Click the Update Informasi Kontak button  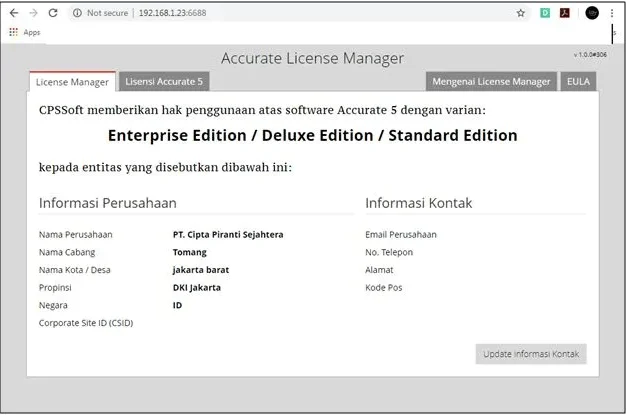tap(530, 354)
